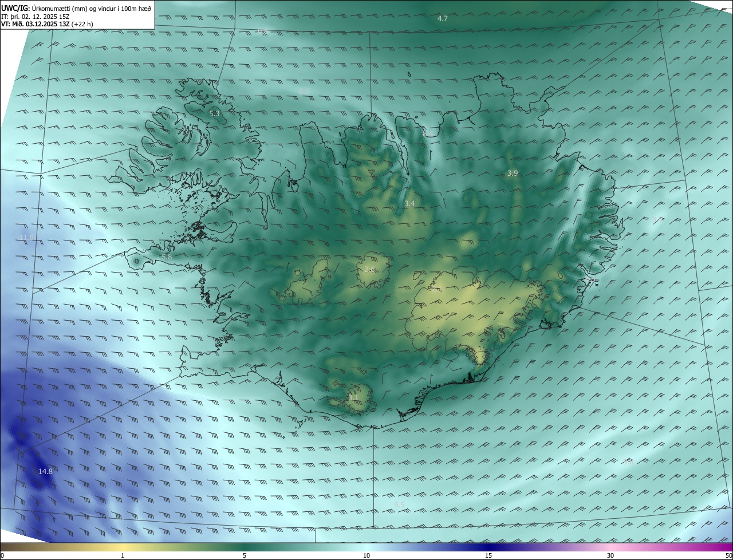The height and width of the screenshot is (560, 733).
Task: Click the legend tick label 30
Action: click(610, 556)
